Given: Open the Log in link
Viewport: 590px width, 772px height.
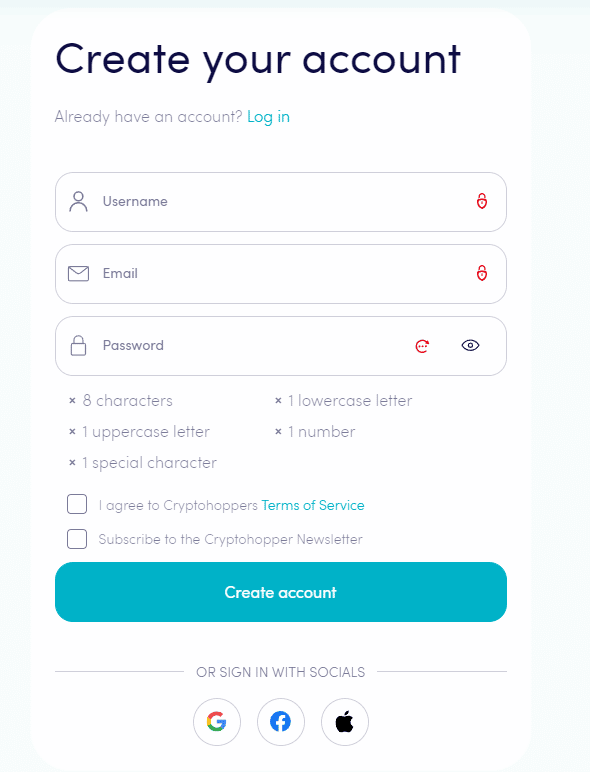Looking at the screenshot, I should tap(268, 117).
